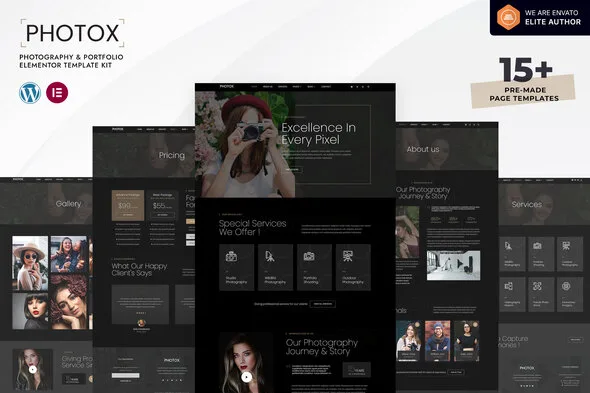590x393 pixels.
Task: Click the hero button under Excellence In Every Pixel
Action: click(x=292, y=170)
